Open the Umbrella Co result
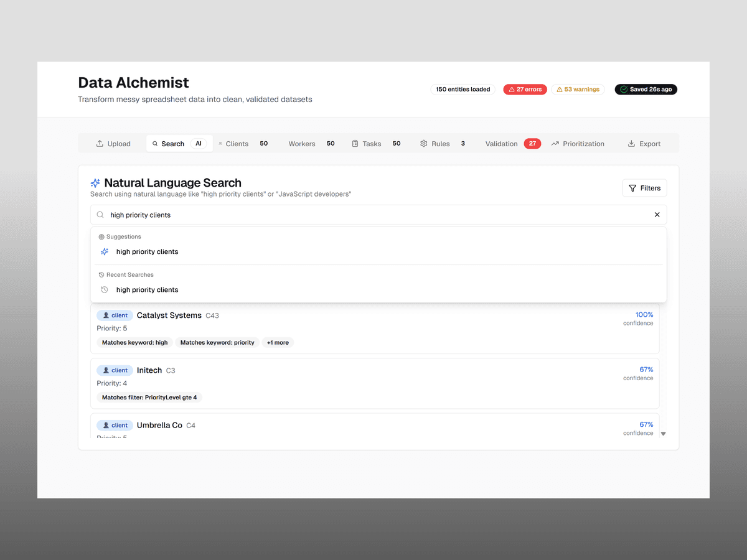The width and height of the screenshot is (747, 560). coord(375,426)
